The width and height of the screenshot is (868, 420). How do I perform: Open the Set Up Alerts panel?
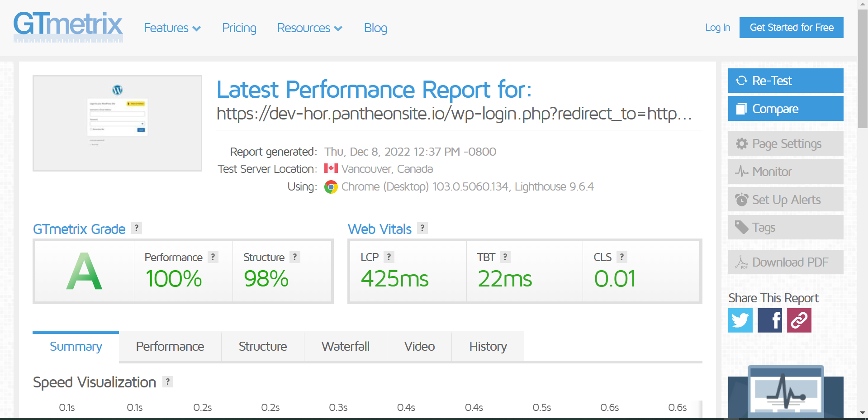point(785,199)
